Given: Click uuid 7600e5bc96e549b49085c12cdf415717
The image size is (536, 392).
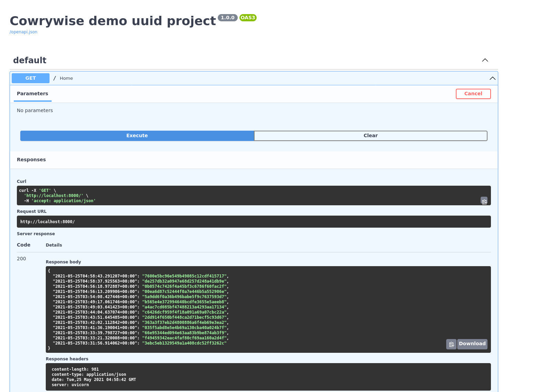Looking at the screenshot, I should pos(184,276).
